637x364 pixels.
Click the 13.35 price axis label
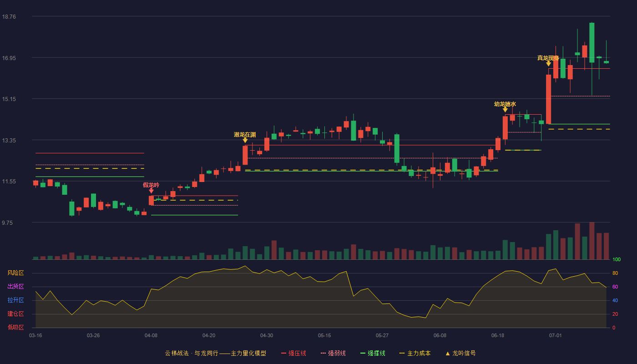point(9,140)
